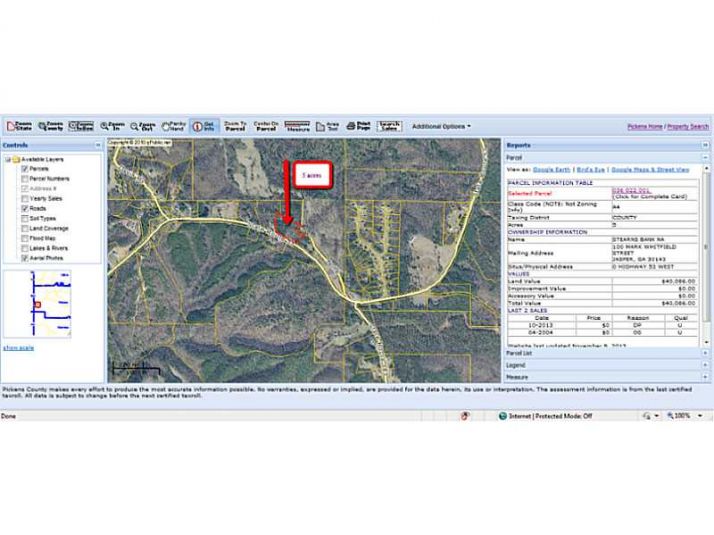Open the Search Sales tool
Viewport: 714px width, 535px height.
coord(389,126)
